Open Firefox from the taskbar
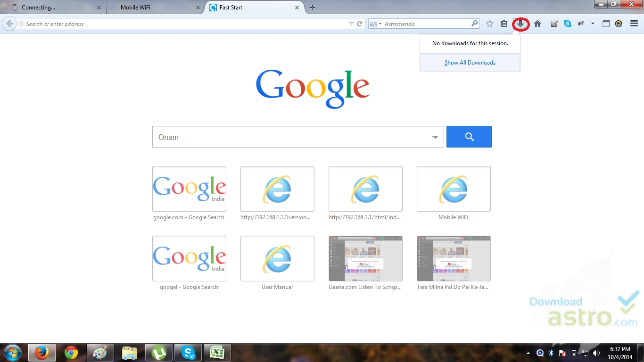This screenshot has width=644, height=362. click(41, 353)
